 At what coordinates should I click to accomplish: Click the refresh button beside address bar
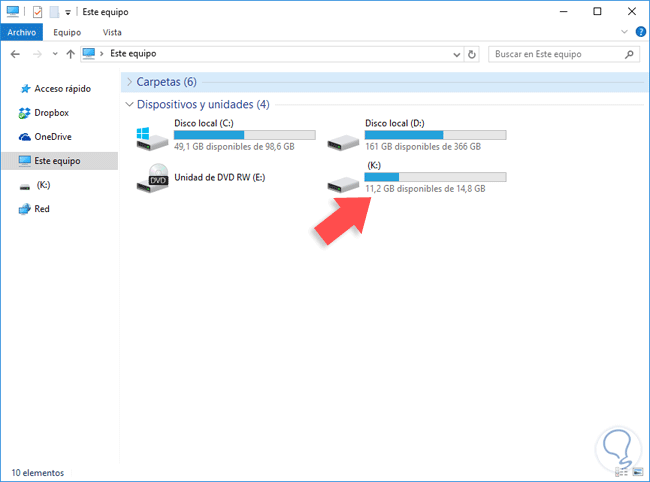472,54
